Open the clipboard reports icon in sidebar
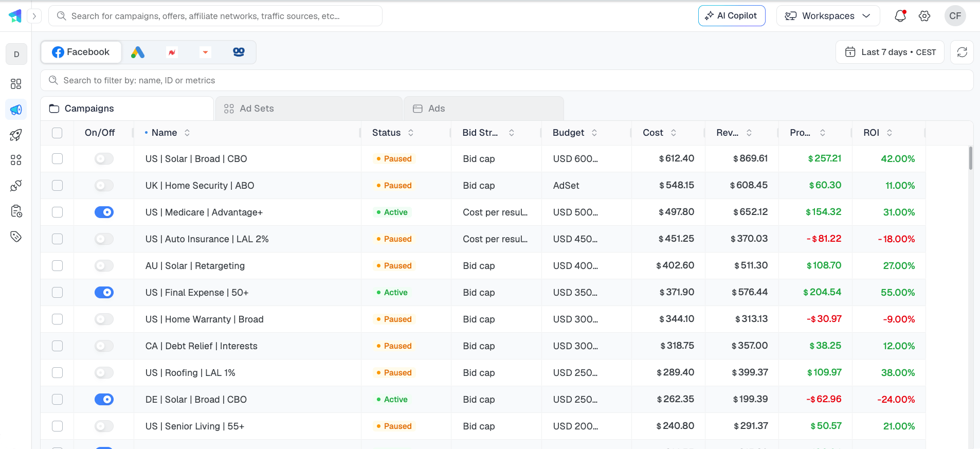The height and width of the screenshot is (449, 980). (x=16, y=211)
